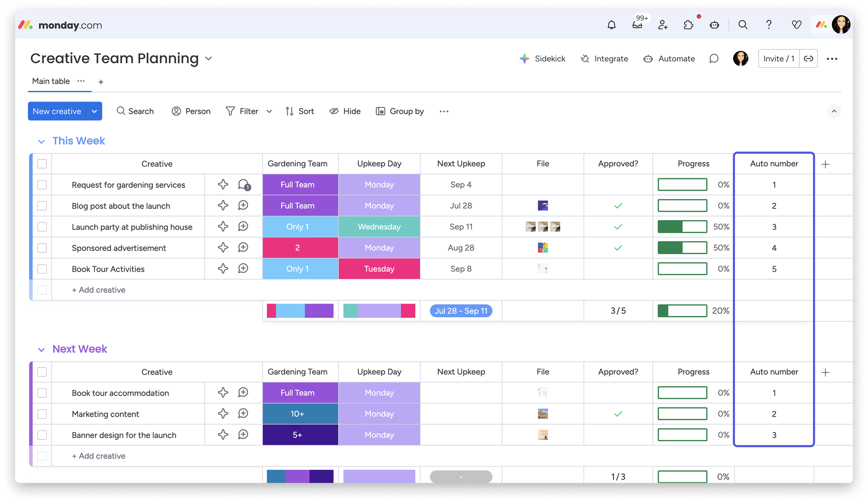Select the Marketing content row checkbox
This screenshot has height=502, width=868.
[42, 414]
